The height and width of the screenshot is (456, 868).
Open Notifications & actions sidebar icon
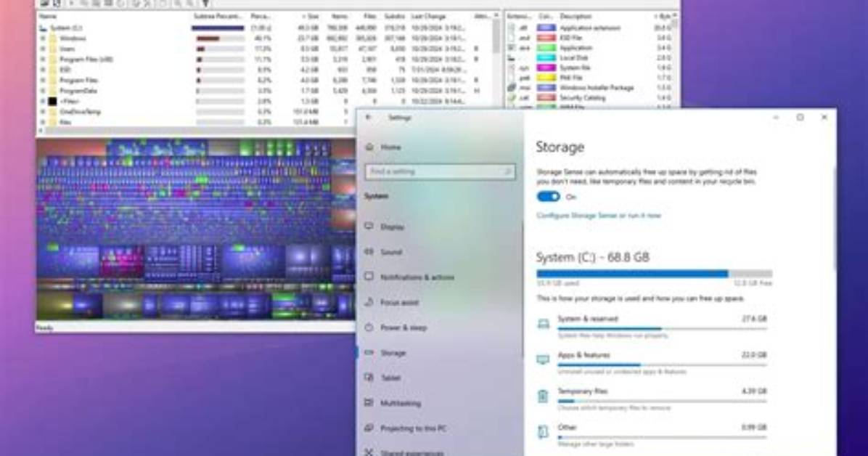(369, 277)
